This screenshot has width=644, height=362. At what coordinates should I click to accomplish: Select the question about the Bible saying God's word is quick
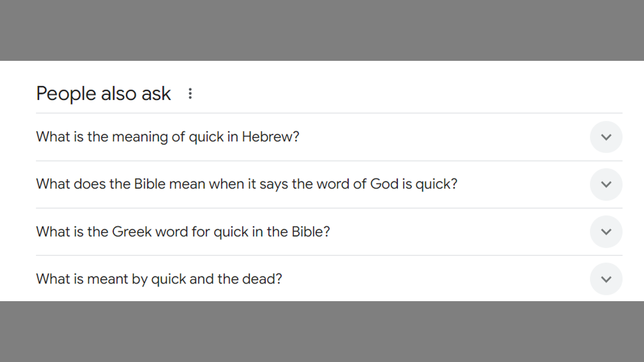coord(247,184)
